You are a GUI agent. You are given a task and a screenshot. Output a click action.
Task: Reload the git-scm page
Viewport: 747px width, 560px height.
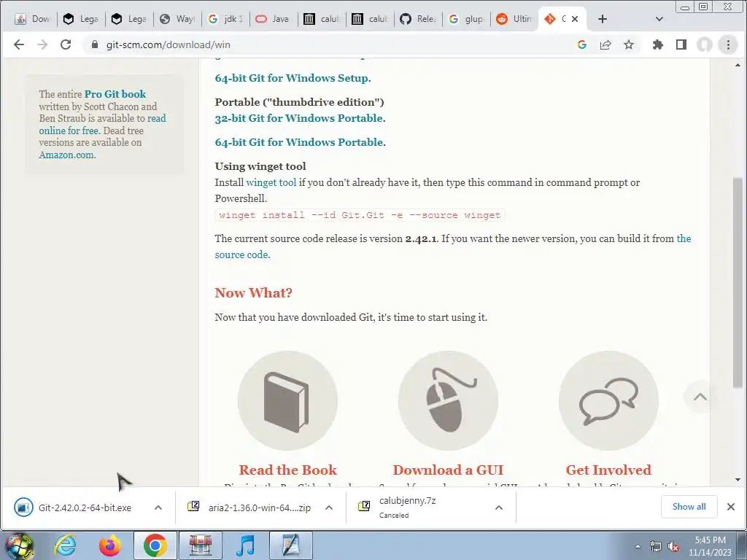pyautogui.click(x=66, y=44)
